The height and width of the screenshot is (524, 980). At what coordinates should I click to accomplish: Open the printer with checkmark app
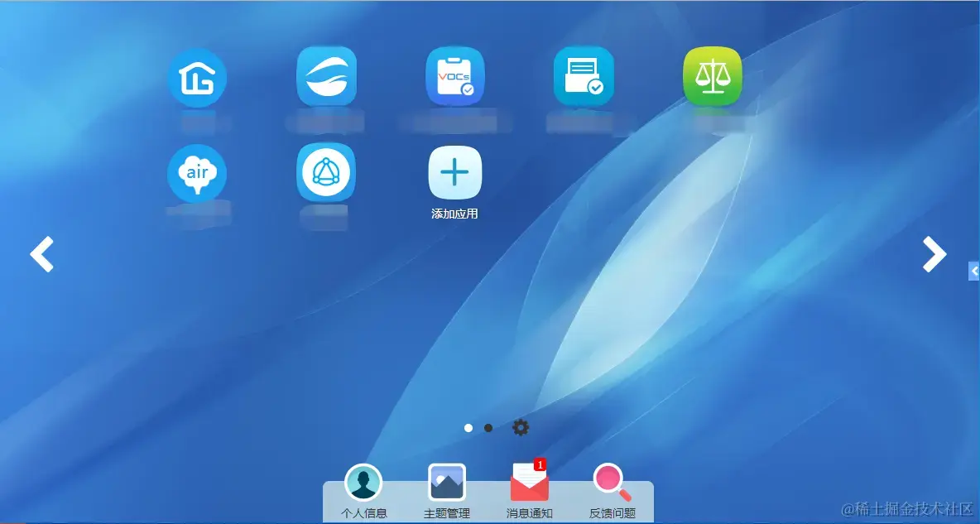click(584, 76)
